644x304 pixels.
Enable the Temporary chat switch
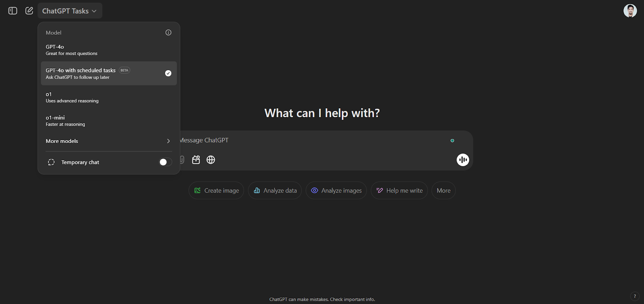[x=165, y=162]
